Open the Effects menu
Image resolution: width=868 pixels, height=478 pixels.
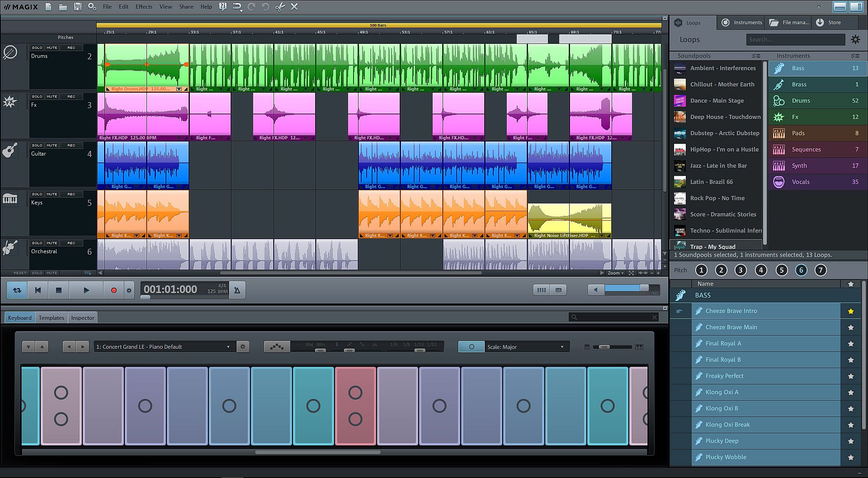(144, 7)
